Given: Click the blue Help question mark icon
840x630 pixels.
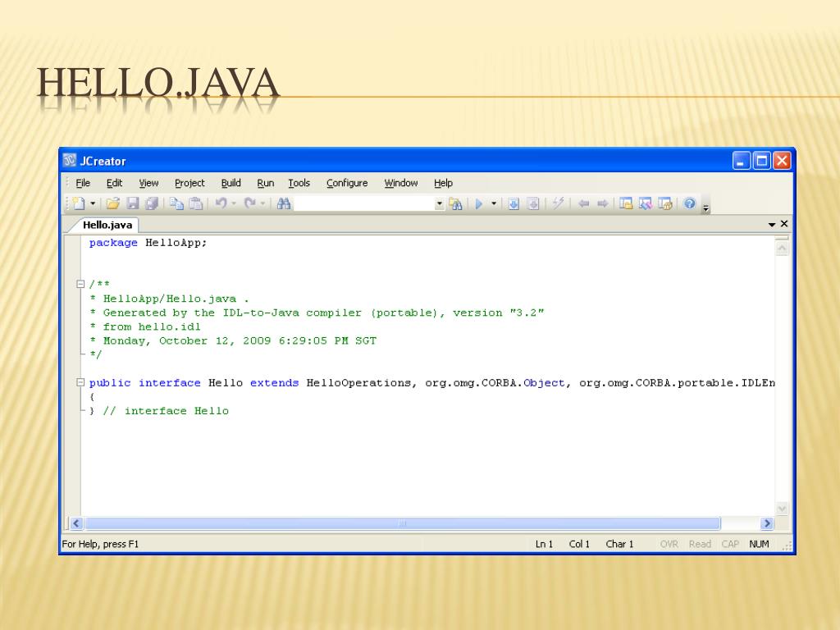Looking at the screenshot, I should click(x=689, y=203).
